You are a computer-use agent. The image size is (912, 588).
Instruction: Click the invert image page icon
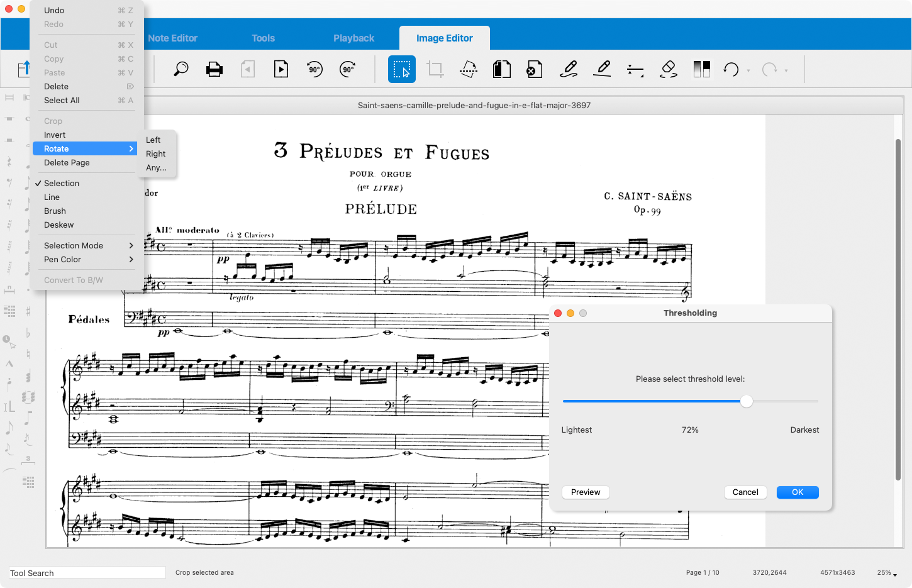click(x=502, y=69)
